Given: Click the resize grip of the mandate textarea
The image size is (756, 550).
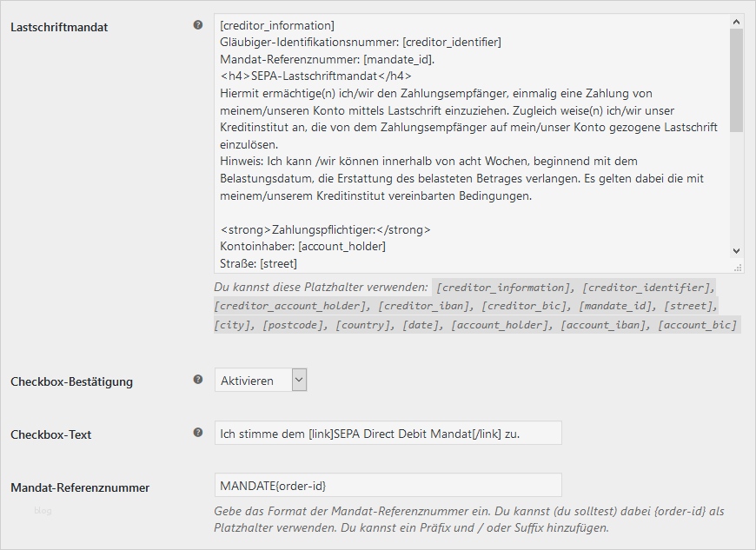Looking at the screenshot, I should click(x=738, y=268).
